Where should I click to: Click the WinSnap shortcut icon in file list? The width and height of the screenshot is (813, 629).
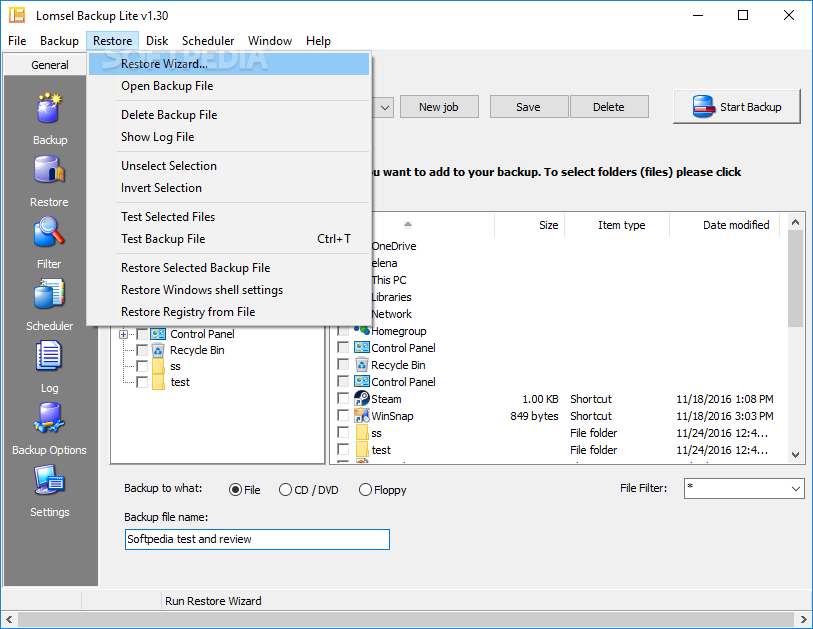[x=361, y=415]
